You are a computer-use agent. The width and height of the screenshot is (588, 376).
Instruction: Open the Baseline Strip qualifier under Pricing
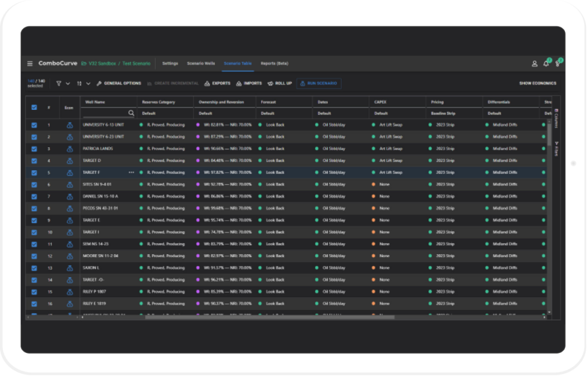(443, 113)
